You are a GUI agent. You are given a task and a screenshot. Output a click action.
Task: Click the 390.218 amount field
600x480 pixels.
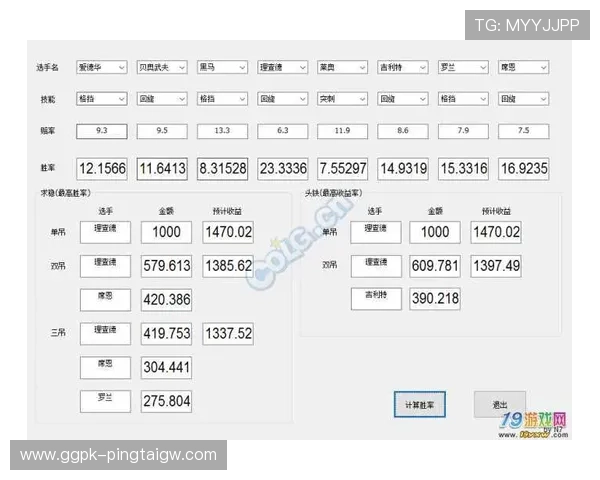(x=435, y=299)
